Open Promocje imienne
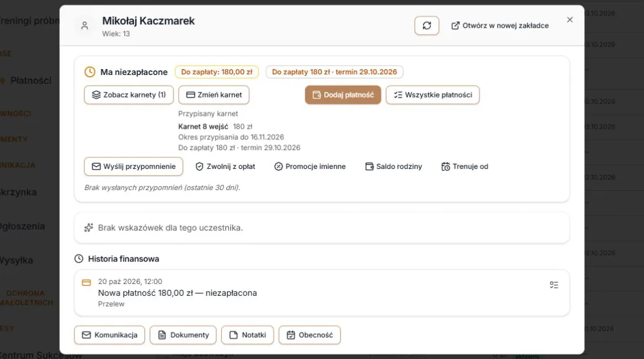644x359 pixels. pyautogui.click(x=310, y=167)
